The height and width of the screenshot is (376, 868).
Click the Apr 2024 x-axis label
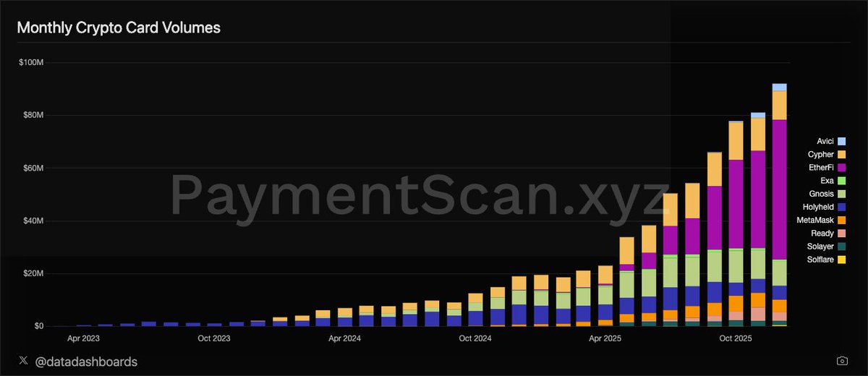[345, 338]
